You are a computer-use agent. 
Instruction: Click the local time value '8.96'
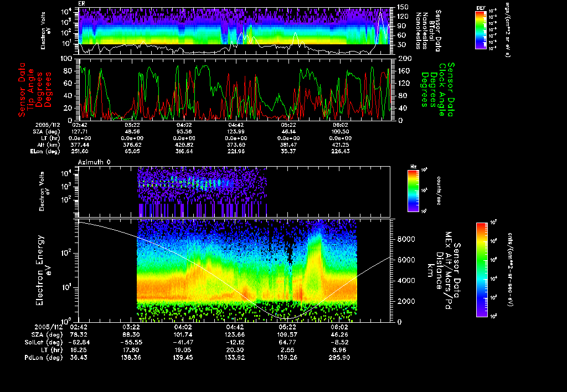pos(339,350)
